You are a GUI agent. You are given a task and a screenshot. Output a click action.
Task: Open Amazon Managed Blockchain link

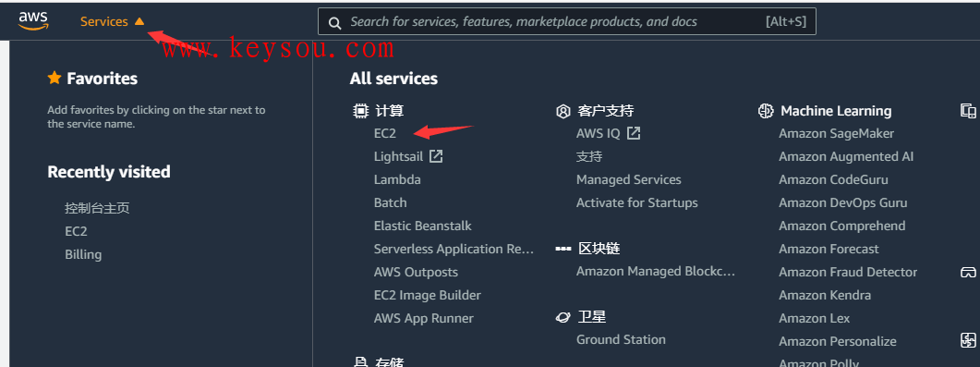coord(656,272)
